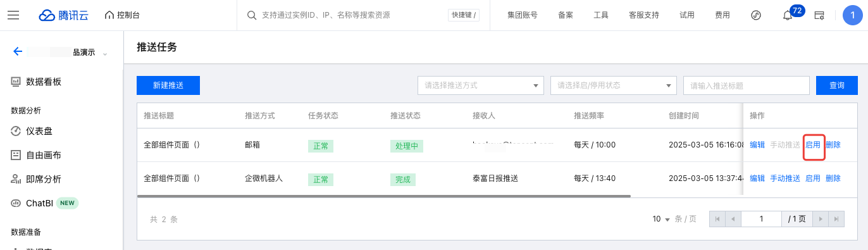Click the 请输入推送标题 input field

click(x=747, y=85)
